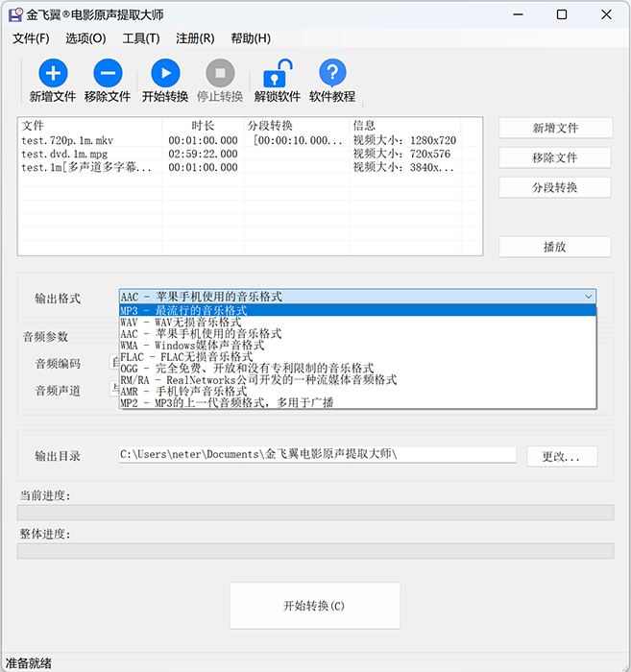Click the 解锁软件 unlock icon

point(278,74)
